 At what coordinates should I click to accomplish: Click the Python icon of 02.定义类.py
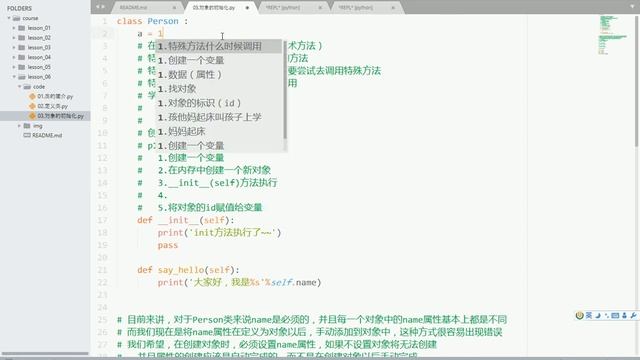tap(32, 106)
